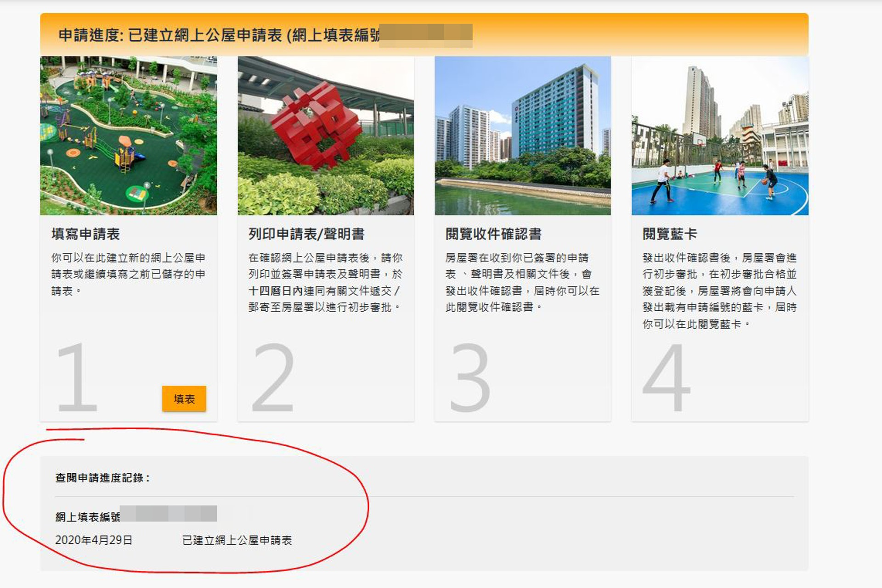
Task: Click the orange 申請進度 header banner
Action: tap(424, 35)
